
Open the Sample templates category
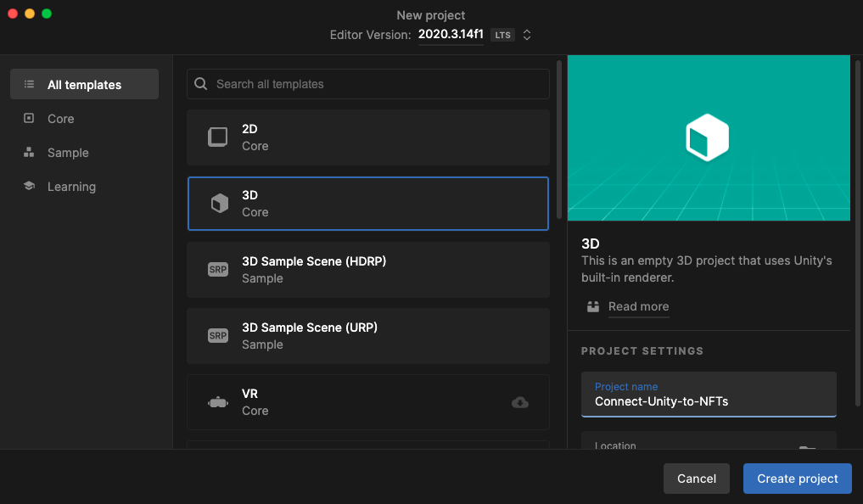point(84,153)
